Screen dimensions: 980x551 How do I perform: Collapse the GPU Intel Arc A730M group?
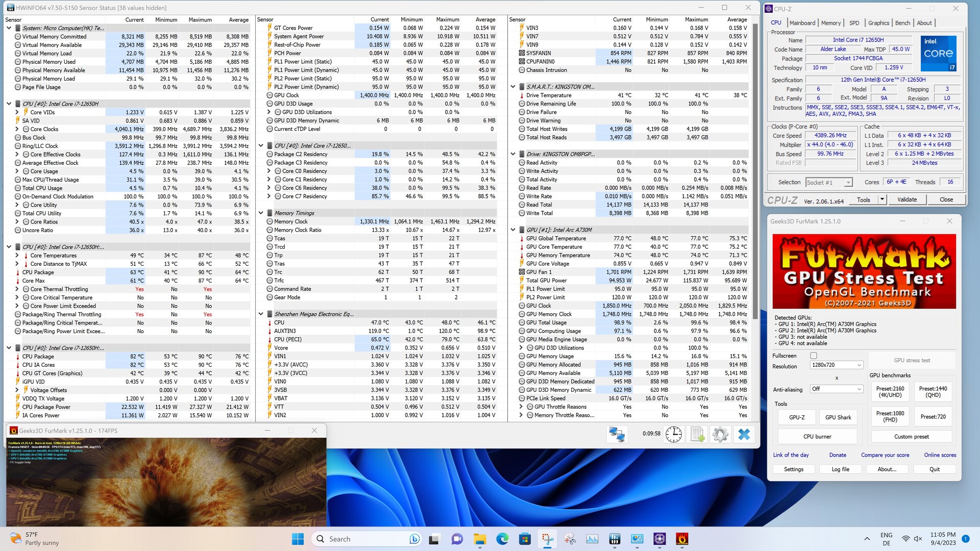point(513,230)
